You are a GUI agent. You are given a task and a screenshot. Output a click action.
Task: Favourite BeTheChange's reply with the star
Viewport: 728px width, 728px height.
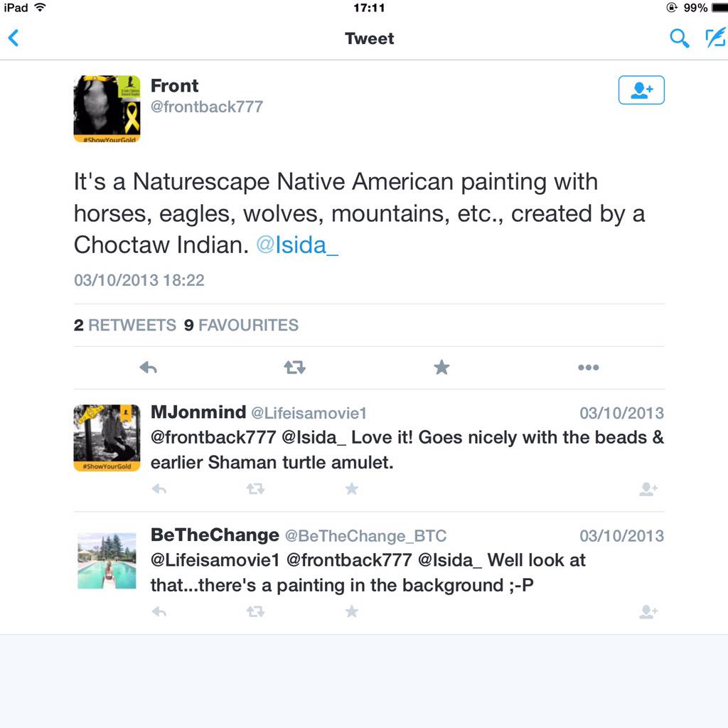[x=351, y=611]
